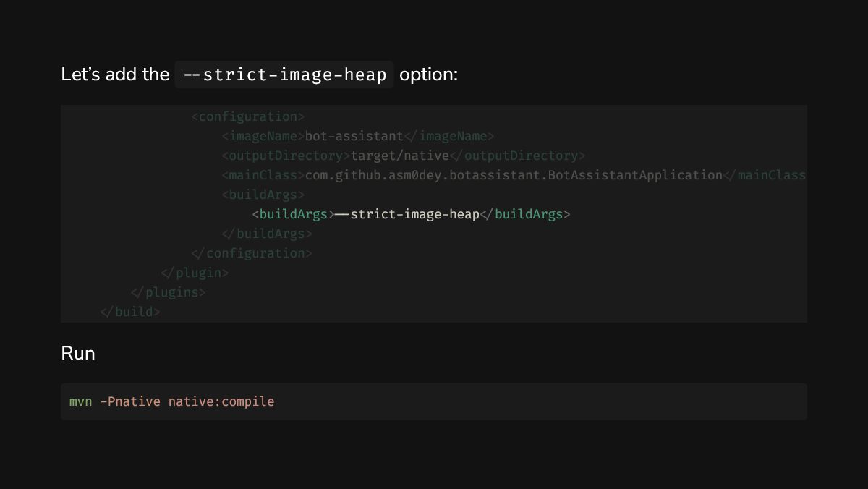Click the "Run" heading text
Screen dimensions: 868x489
point(78,353)
